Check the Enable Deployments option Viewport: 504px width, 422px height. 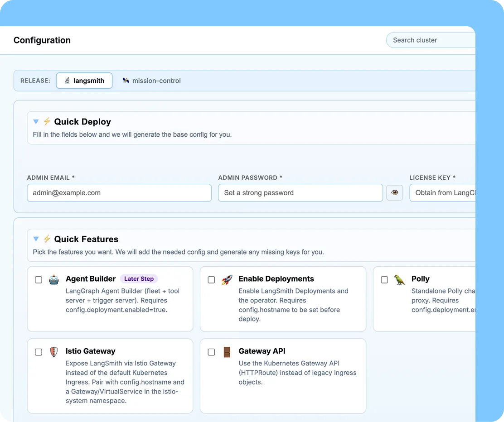(212, 280)
